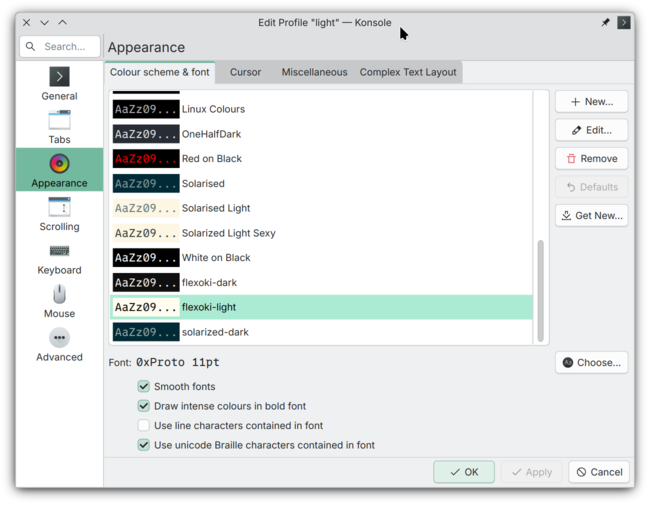
Task: Click the search magnifier icon
Action: [x=30, y=46]
